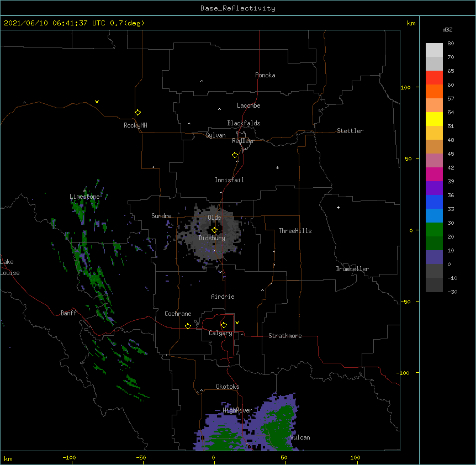Click the yellow diamond marker above Calgary

click(x=224, y=325)
